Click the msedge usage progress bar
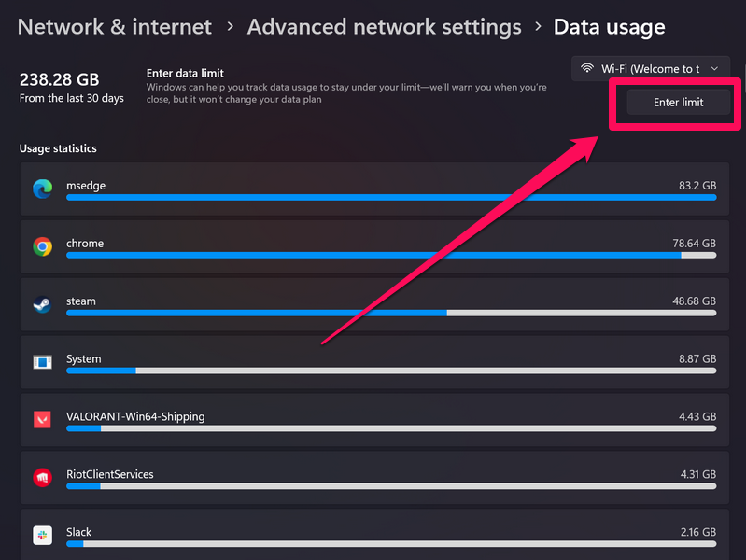 click(x=391, y=198)
